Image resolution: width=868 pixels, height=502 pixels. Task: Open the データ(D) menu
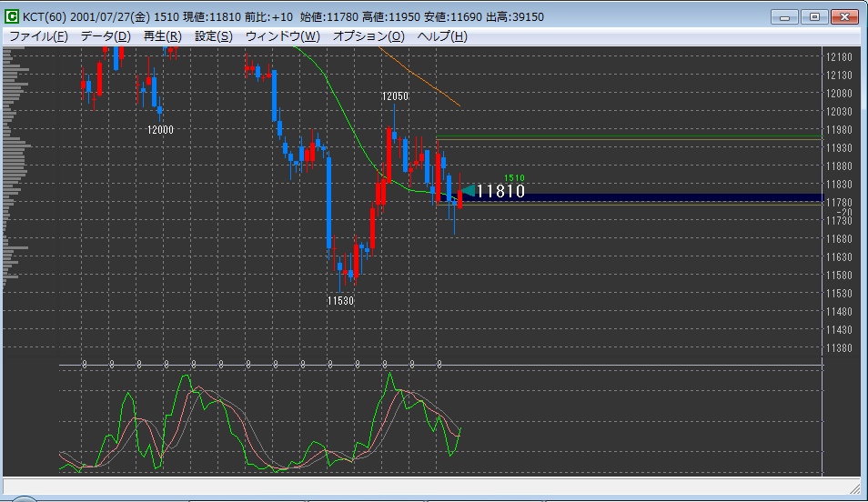coord(106,36)
